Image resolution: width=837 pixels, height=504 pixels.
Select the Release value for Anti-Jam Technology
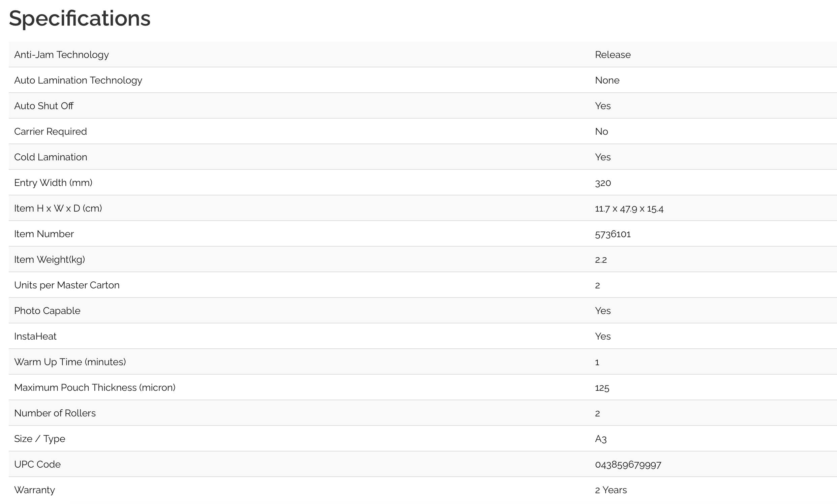tap(613, 55)
